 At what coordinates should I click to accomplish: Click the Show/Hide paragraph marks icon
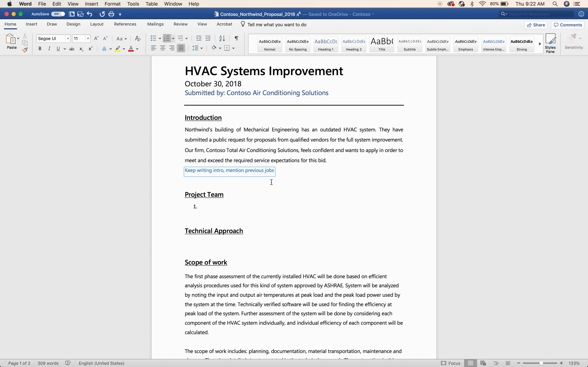[236, 38]
